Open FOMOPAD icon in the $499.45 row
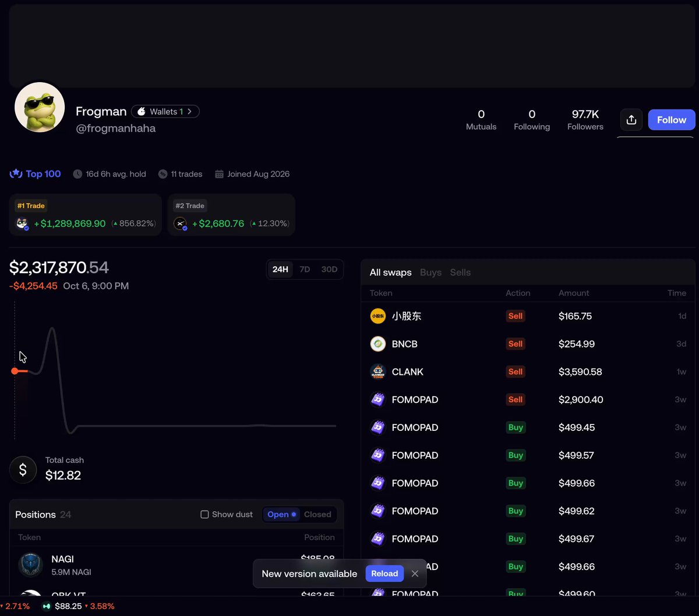The height and width of the screenshot is (616, 699). point(378,428)
